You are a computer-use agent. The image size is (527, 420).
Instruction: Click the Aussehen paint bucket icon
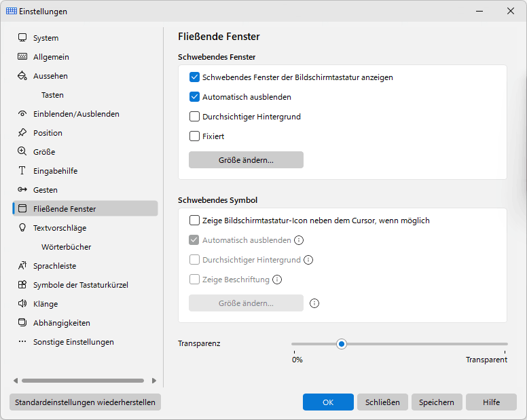[22, 75]
